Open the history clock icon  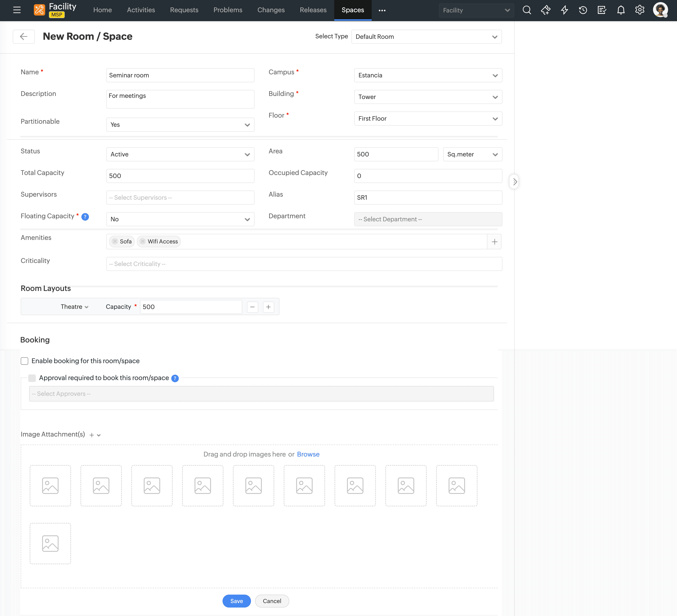[x=583, y=10]
